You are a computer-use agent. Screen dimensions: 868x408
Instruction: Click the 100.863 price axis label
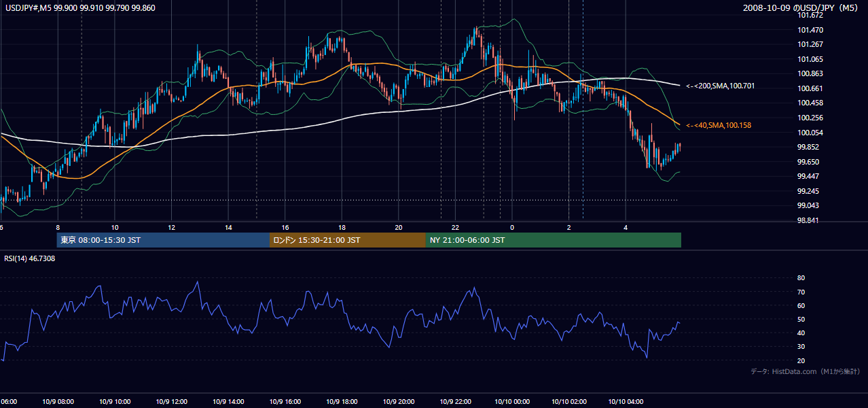pos(811,74)
